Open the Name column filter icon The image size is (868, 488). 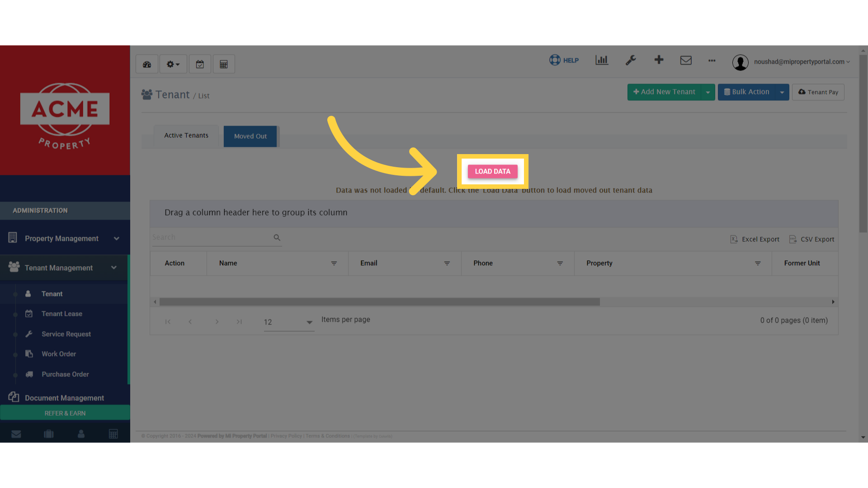(334, 263)
